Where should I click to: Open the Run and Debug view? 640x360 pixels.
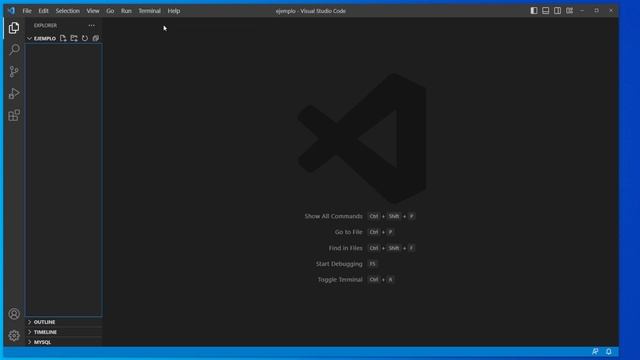coord(14,93)
